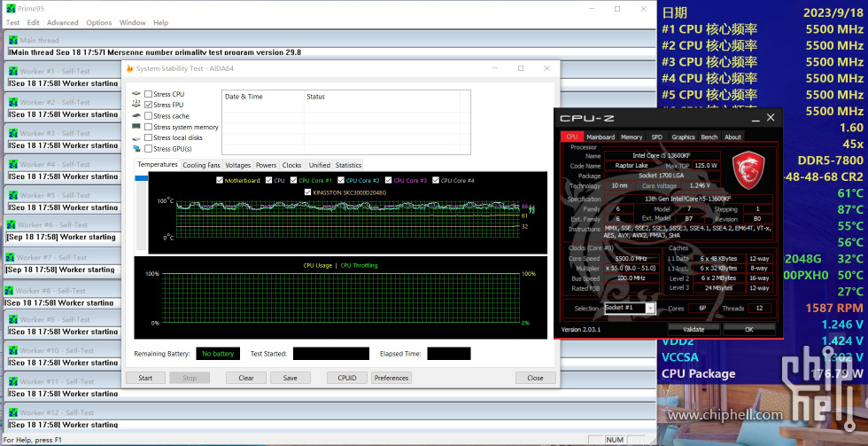Click the cache chip icon beside Stress cache
Viewport: 868px width, 446px height.
[136, 116]
